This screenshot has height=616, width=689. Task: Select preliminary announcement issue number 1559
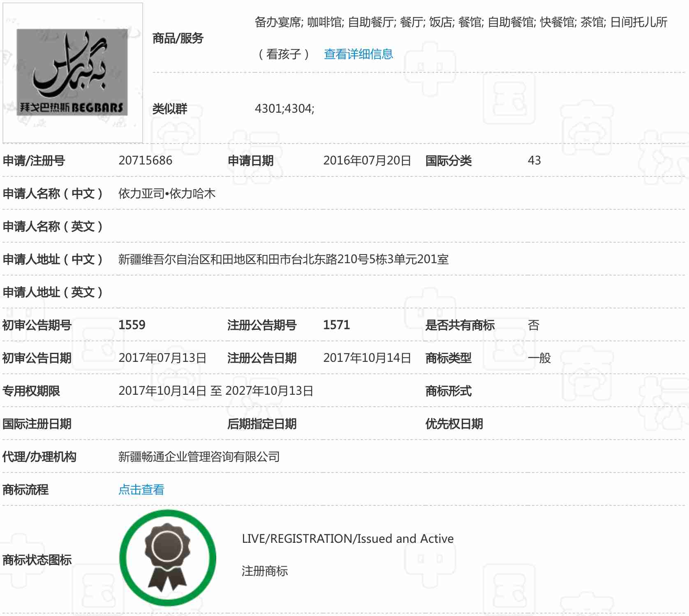(x=132, y=325)
